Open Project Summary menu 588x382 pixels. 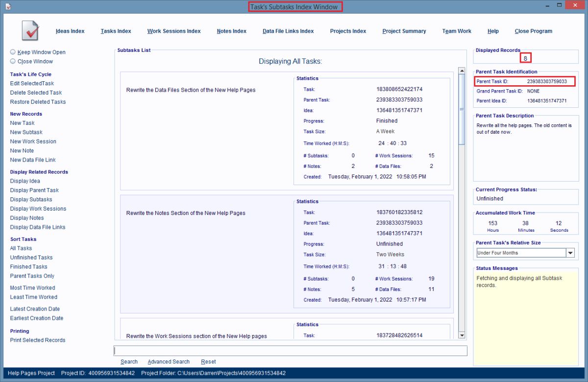[x=404, y=31]
